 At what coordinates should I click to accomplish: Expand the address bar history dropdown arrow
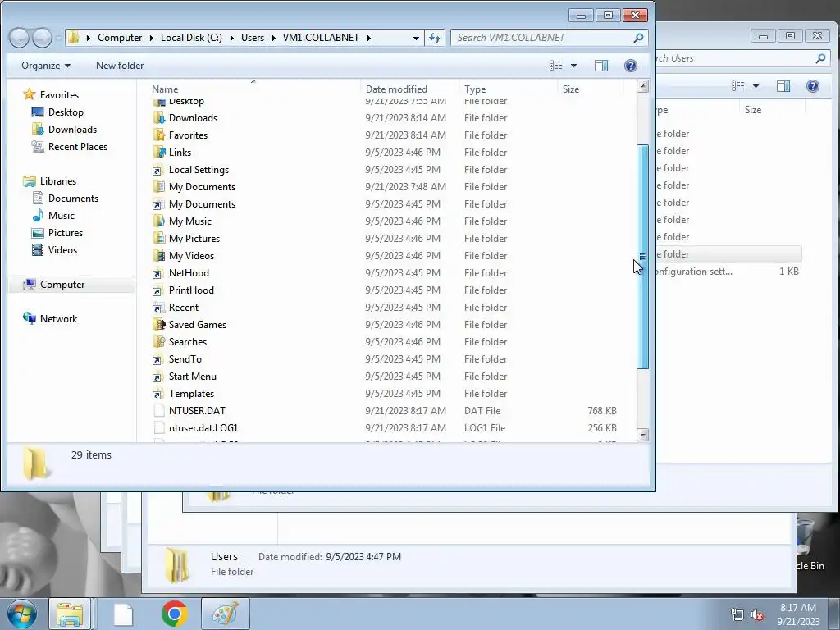tap(416, 38)
